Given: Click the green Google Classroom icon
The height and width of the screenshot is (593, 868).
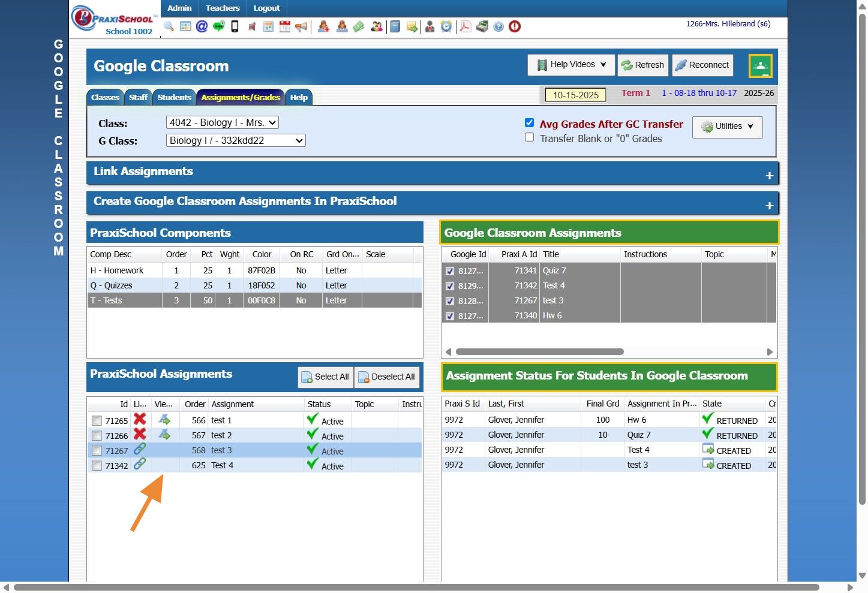Looking at the screenshot, I should tap(760, 66).
